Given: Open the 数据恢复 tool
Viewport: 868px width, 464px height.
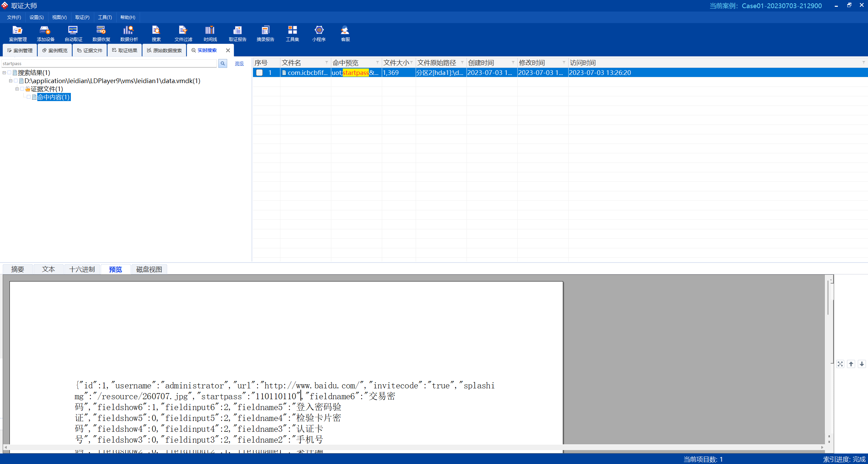Looking at the screenshot, I should tap(101, 33).
